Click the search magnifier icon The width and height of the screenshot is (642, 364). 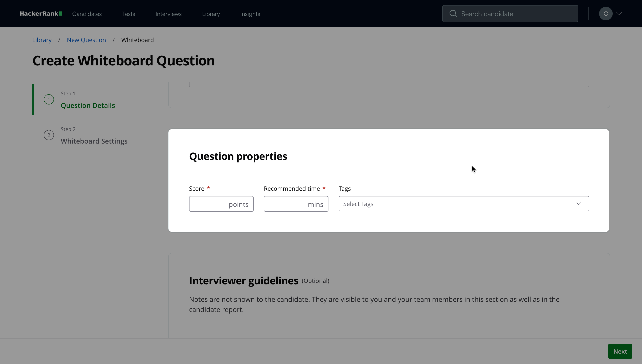click(453, 14)
